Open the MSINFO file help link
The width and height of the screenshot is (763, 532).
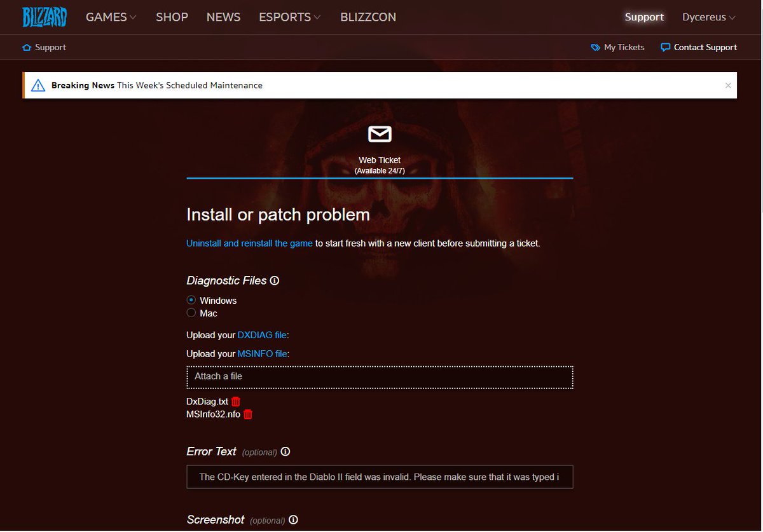(263, 353)
